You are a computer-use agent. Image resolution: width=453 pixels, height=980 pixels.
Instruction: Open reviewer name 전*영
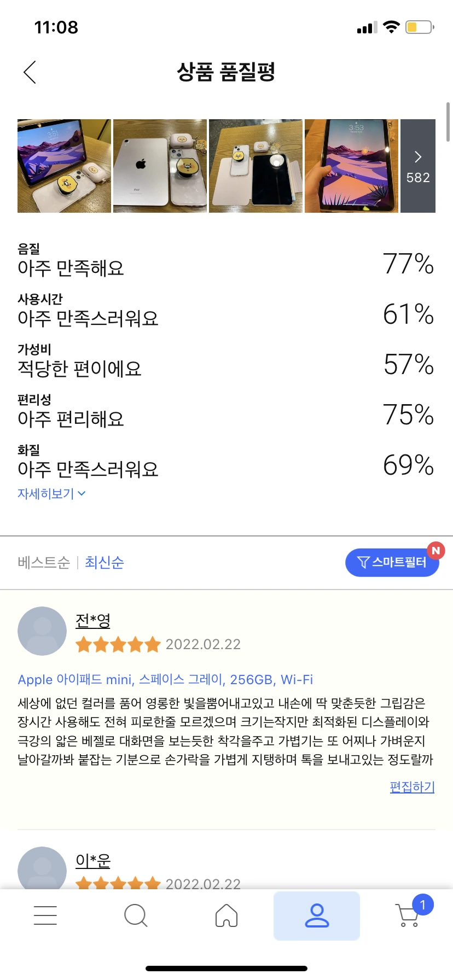93,620
